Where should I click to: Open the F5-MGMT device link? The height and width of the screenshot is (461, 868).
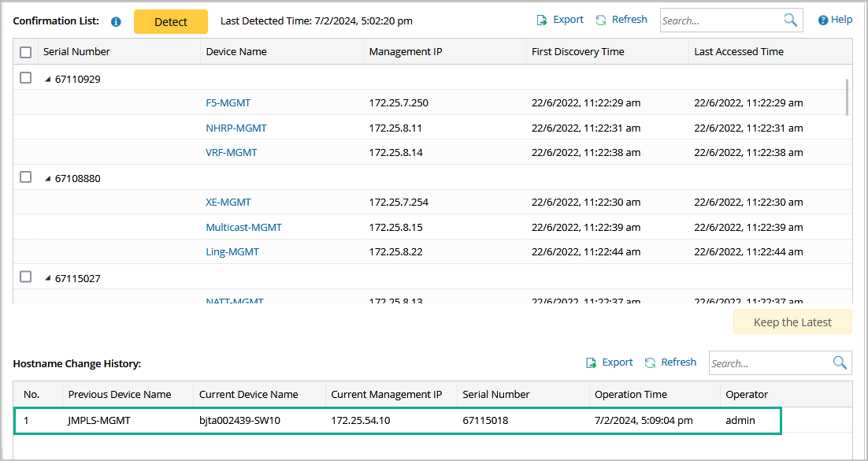(x=228, y=102)
